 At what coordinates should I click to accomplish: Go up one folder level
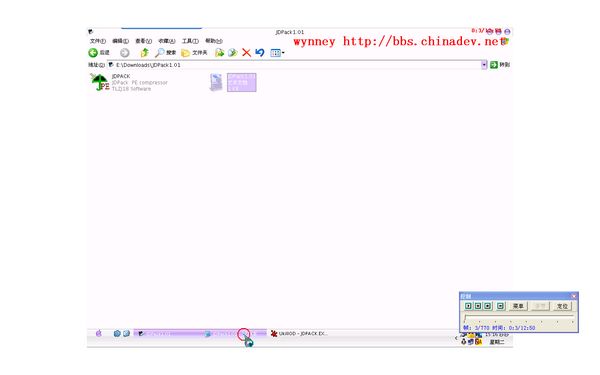pos(145,53)
